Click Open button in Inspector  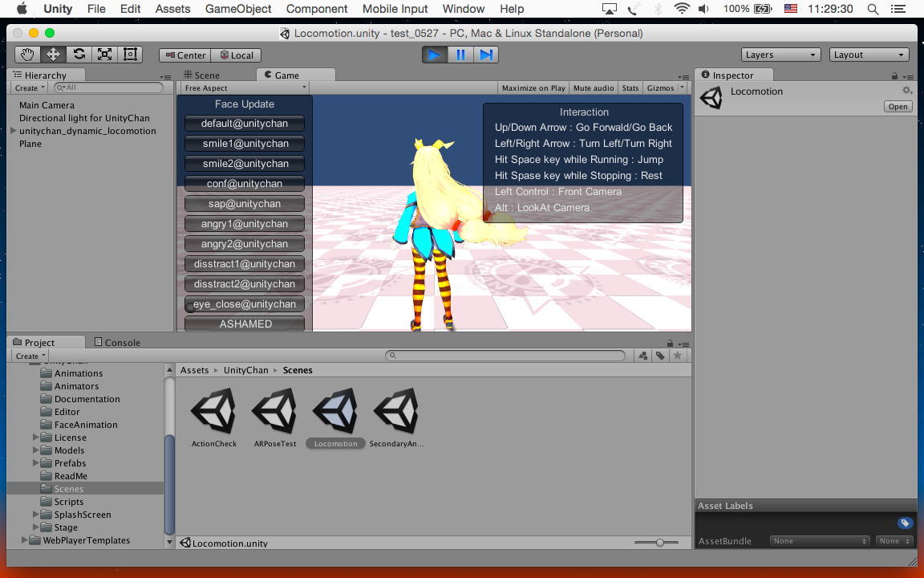click(x=898, y=107)
